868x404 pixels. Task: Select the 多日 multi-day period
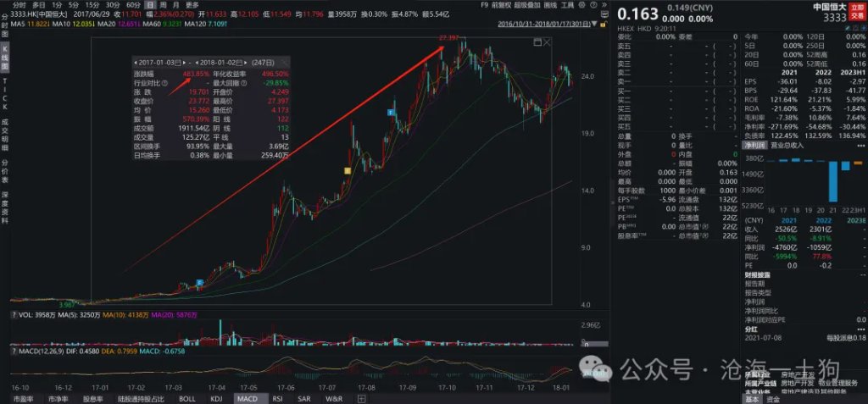tap(38, 4)
